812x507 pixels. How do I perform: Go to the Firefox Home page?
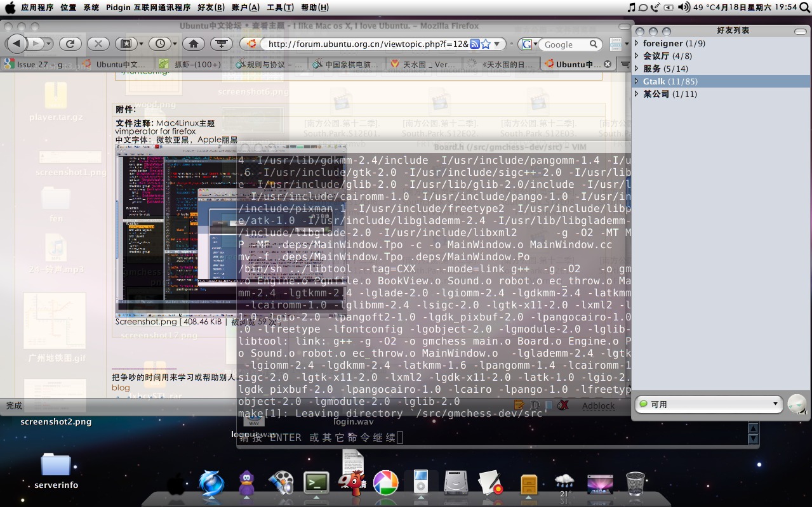(x=194, y=44)
